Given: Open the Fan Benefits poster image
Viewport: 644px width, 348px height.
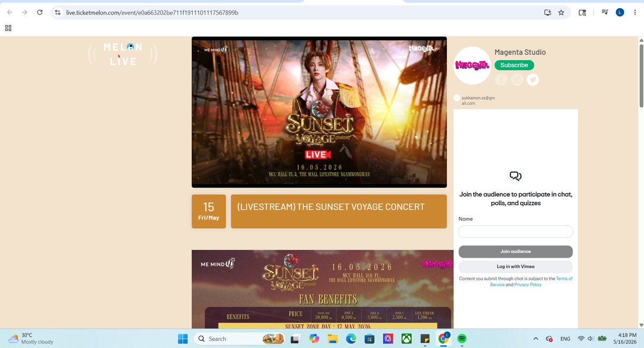Looking at the screenshot, I should pos(323,289).
